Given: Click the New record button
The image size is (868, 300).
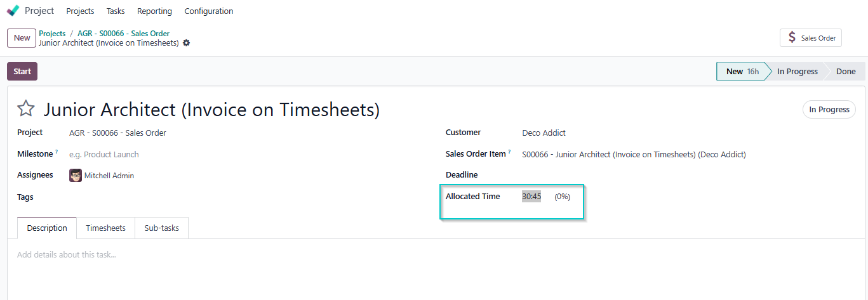Looking at the screenshot, I should click(22, 38).
